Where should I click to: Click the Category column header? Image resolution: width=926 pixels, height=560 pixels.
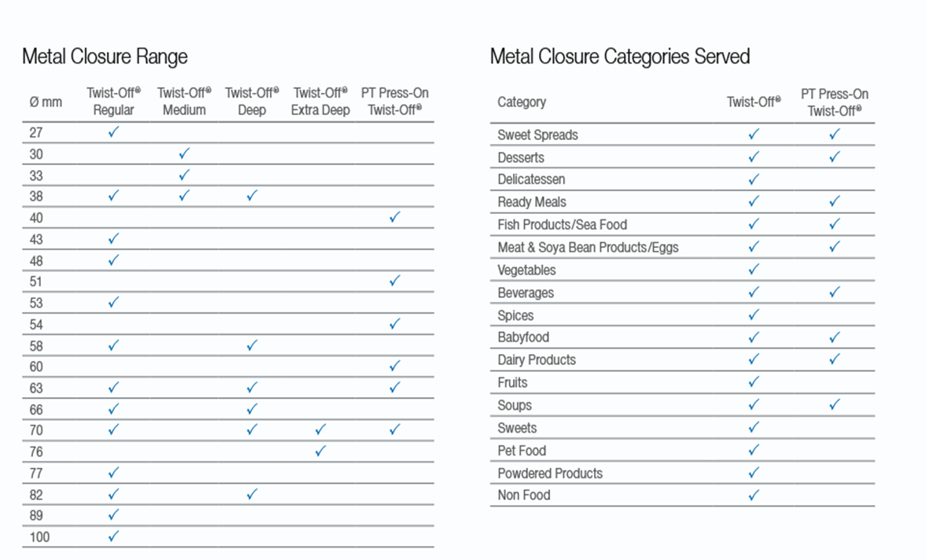522,102
